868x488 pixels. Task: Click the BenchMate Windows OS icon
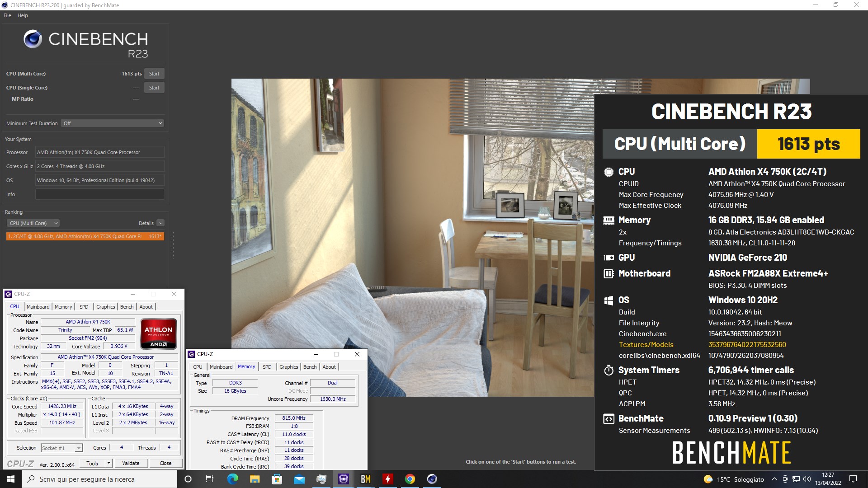609,300
